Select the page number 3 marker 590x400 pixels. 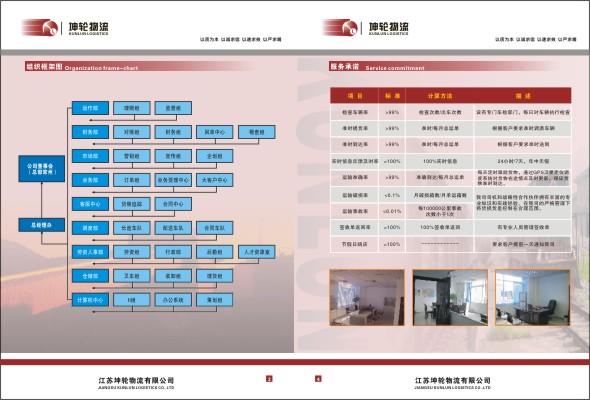(269, 379)
